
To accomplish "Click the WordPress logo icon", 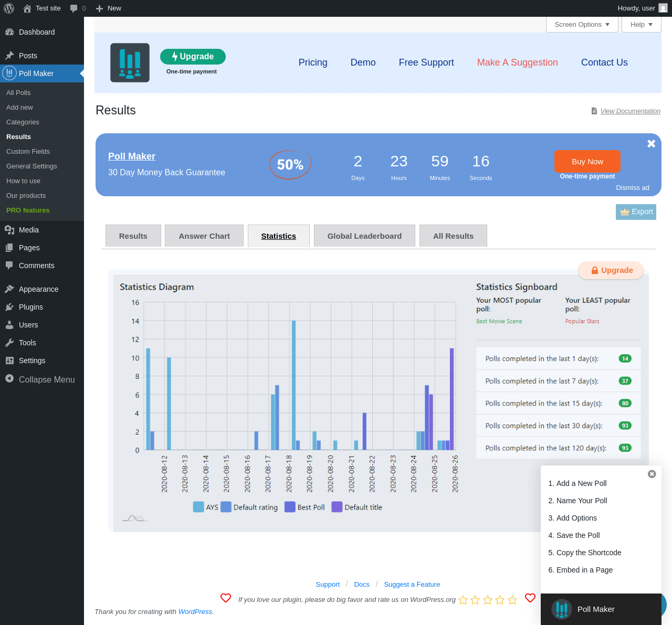I will pyautogui.click(x=9, y=8).
